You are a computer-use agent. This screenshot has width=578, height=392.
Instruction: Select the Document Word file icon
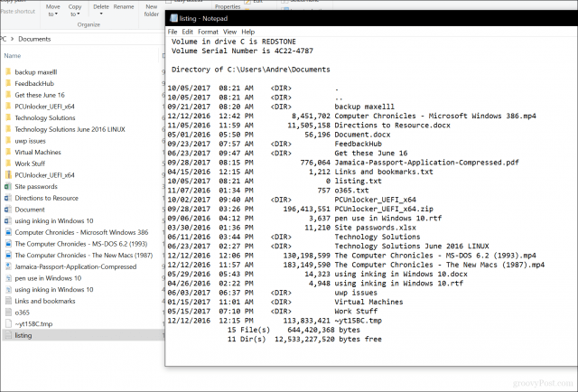tap(8, 209)
